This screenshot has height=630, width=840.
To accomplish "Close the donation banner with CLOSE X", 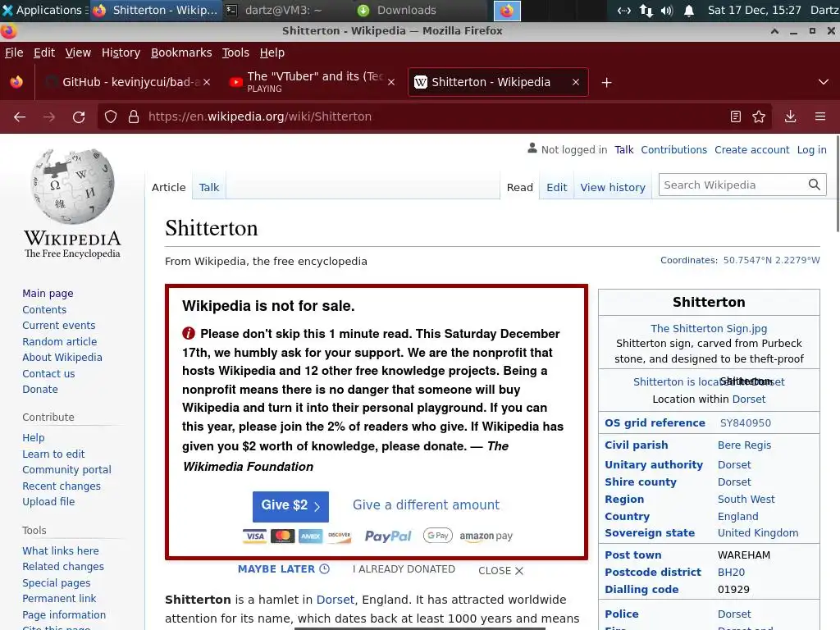I will 500,571.
